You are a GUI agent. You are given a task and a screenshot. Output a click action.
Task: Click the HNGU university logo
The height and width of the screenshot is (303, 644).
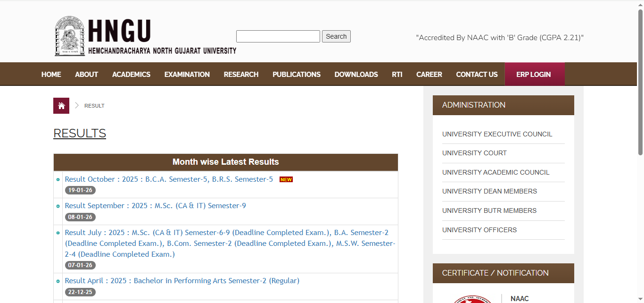tap(145, 36)
